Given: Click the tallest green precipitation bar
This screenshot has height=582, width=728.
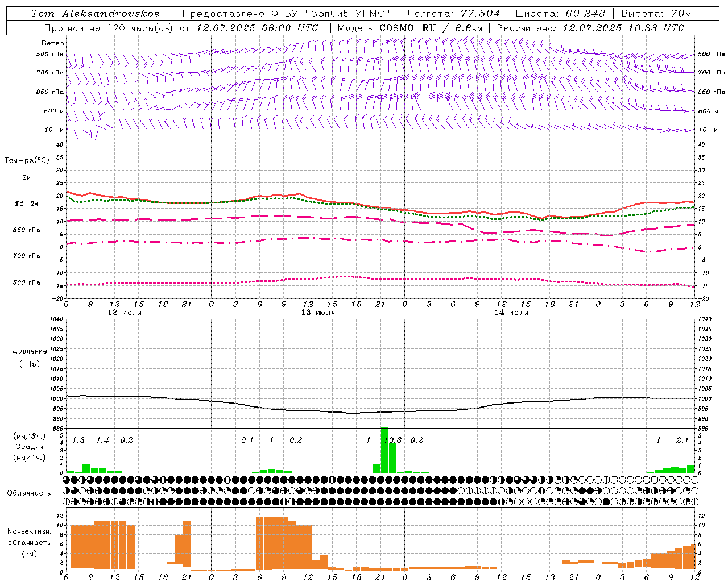Looking at the screenshot, I should tap(384, 450).
